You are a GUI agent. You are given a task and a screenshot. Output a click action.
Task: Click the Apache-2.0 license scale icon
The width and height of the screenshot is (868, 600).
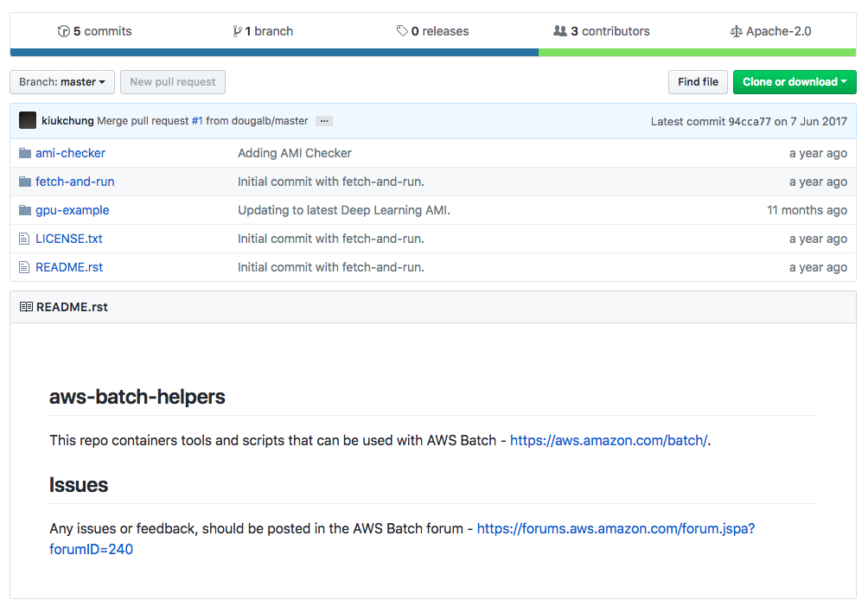pos(736,31)
